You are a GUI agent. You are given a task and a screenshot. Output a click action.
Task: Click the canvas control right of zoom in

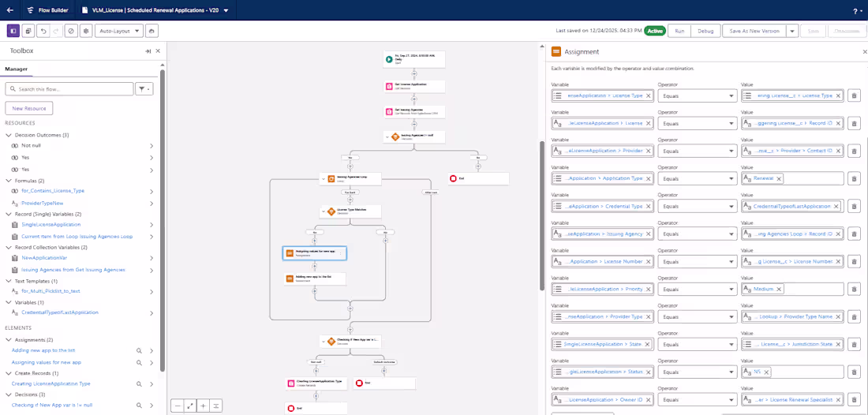tap(216, 406)
